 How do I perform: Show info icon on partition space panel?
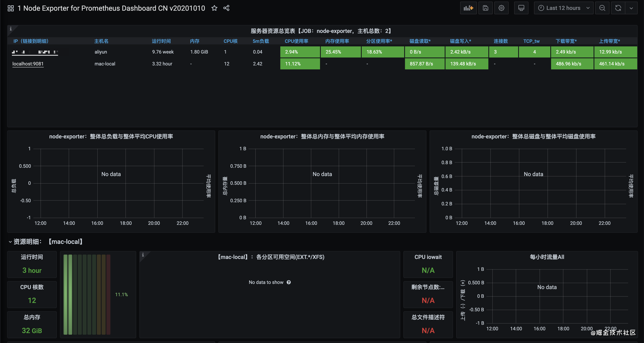tap(143, 255)
